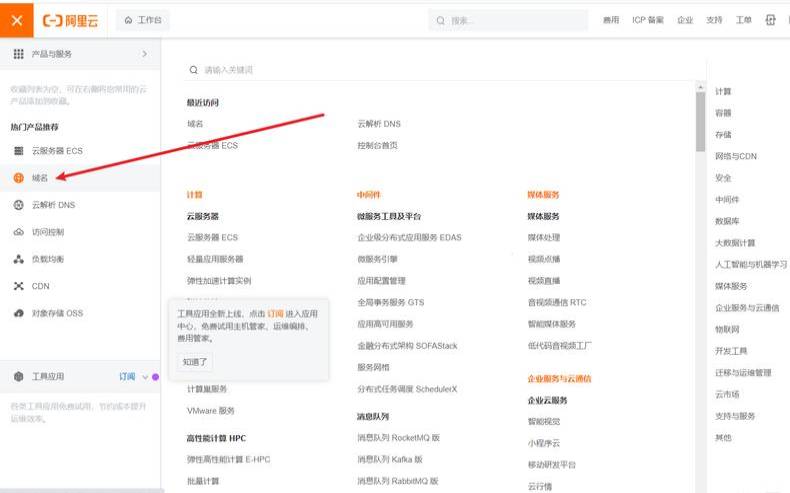Select 媒体处理 product
Viewport: 790px width, 493px height.
(x=544, y=237)
